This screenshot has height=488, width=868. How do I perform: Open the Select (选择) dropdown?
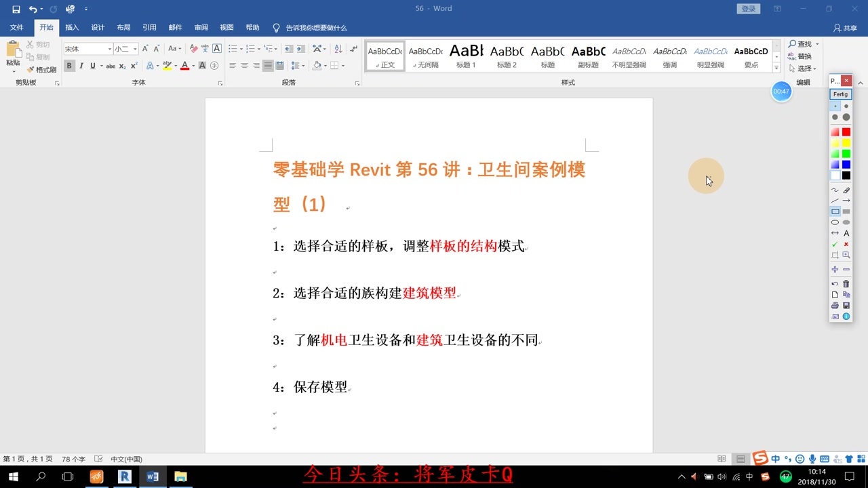click(803, 68)
